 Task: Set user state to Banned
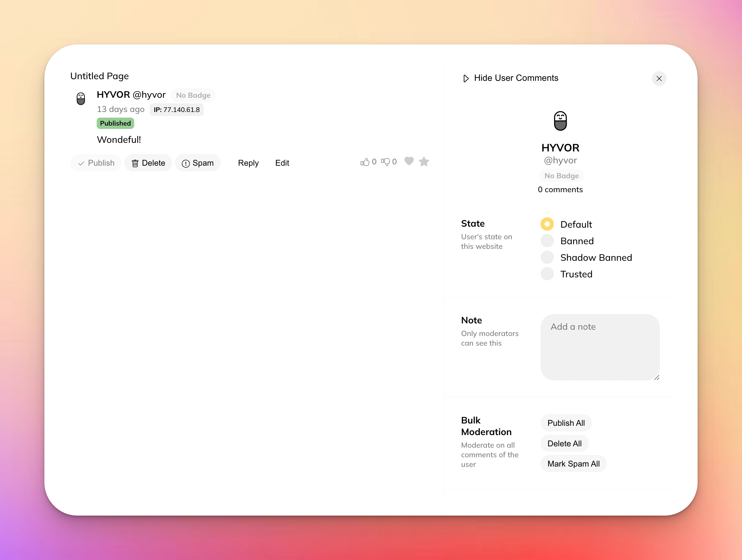[x=547, y=241]
